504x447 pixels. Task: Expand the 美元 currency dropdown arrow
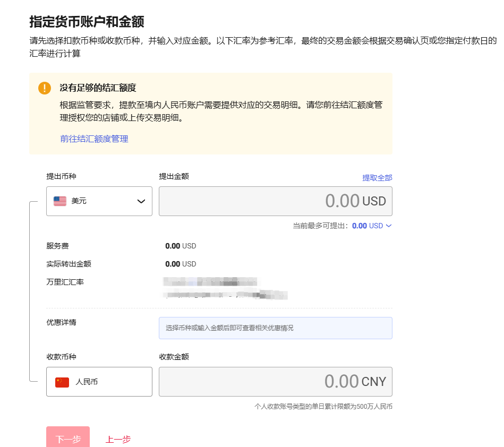pyautogui.click(x=141, y=201)
